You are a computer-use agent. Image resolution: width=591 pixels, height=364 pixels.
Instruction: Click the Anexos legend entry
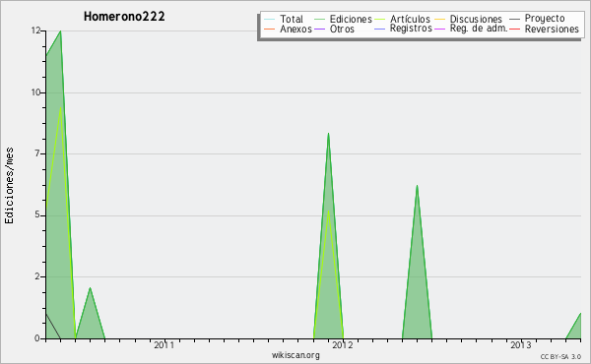pyautogui.click(x=289, y=29)
